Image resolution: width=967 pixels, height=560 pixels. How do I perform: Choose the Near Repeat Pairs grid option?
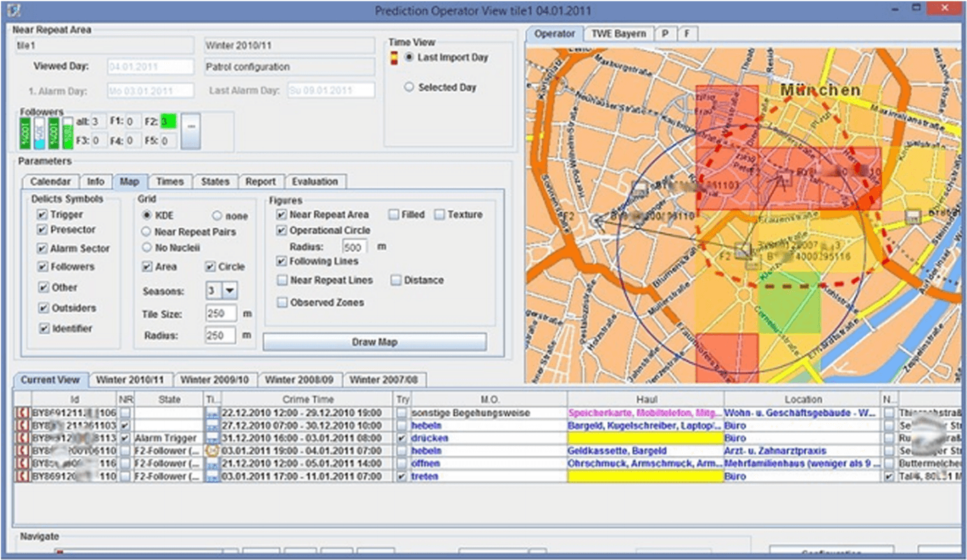click(x=146, y=232)
